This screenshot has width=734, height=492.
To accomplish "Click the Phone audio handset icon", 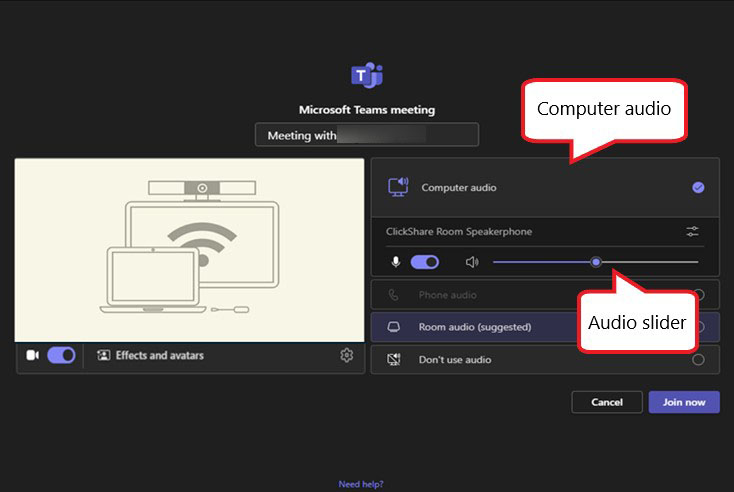I will 394,295.
